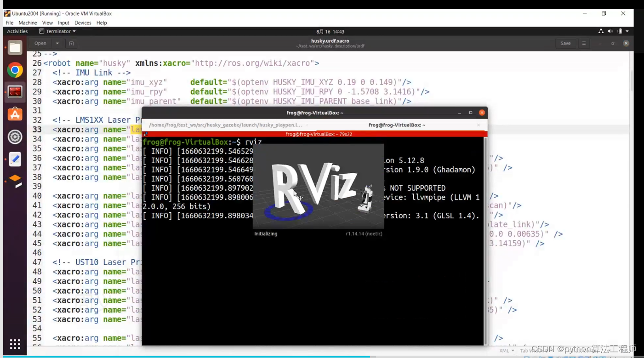Close the terminal window

pos(482,113)
